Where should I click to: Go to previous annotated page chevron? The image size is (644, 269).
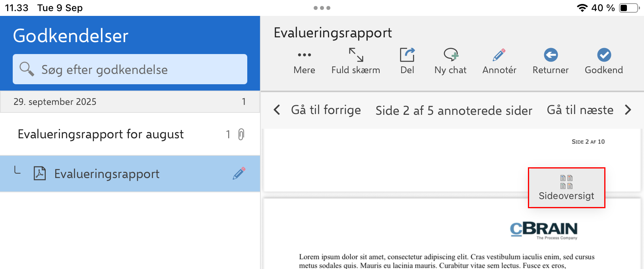pyautogui.click(x=277, y=110)
